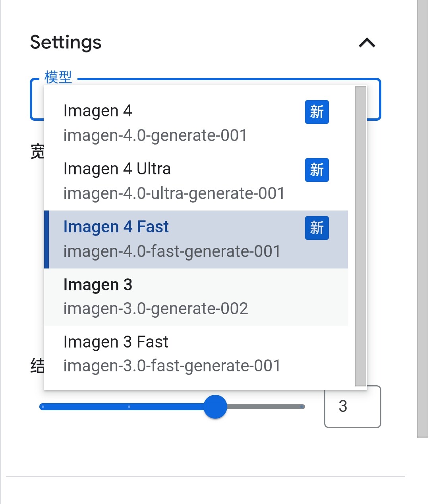Click imagen-4.0-ultra-generate-001 identifier text
This screenshot has width=429, height=504.
174,193
